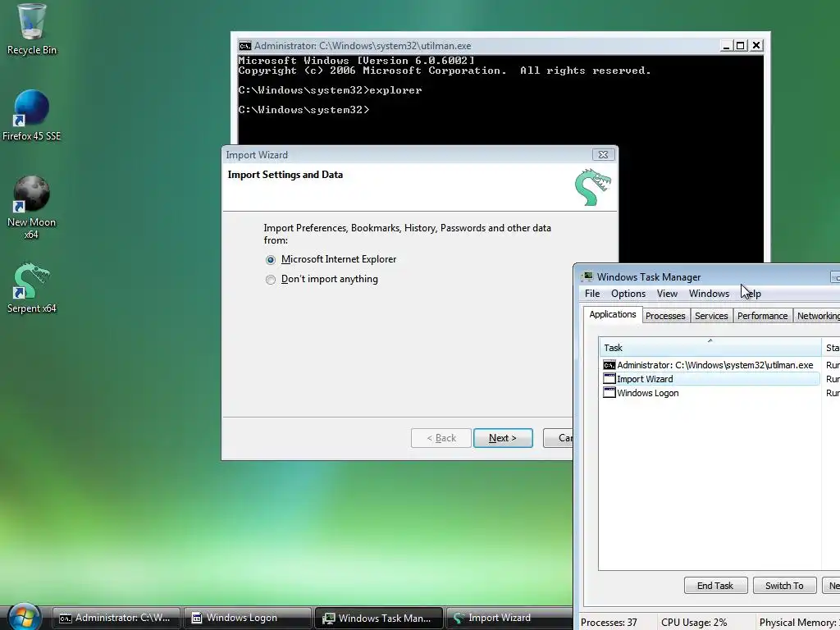Switch to the Applications tab
The image size is (840, 630).
pos(612,314)
